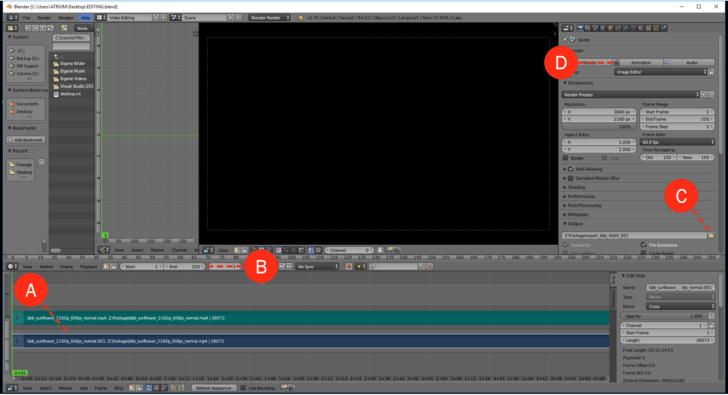Toggle the Use Backdrop checkbox
728x395 pixels.
[x=243, y=388]
